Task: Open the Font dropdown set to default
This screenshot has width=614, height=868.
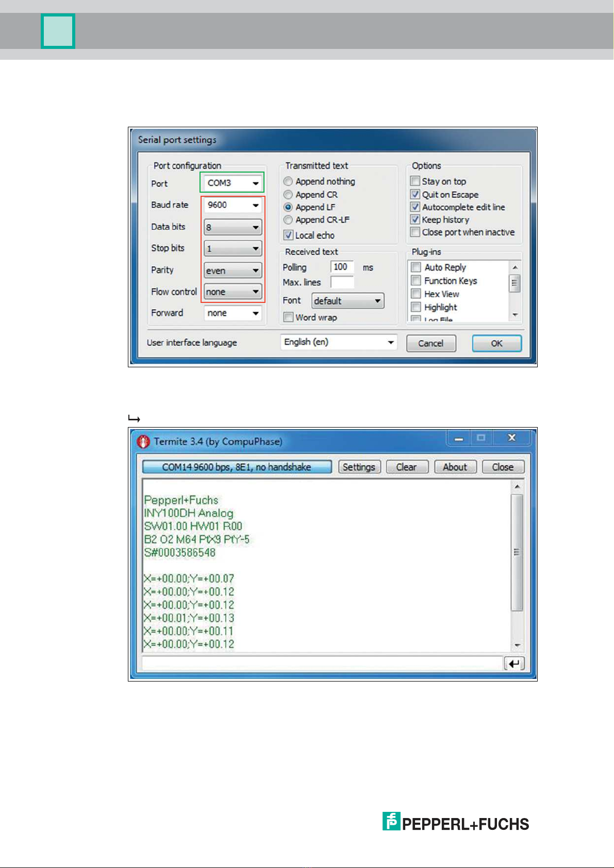Action: click(348, 301)
